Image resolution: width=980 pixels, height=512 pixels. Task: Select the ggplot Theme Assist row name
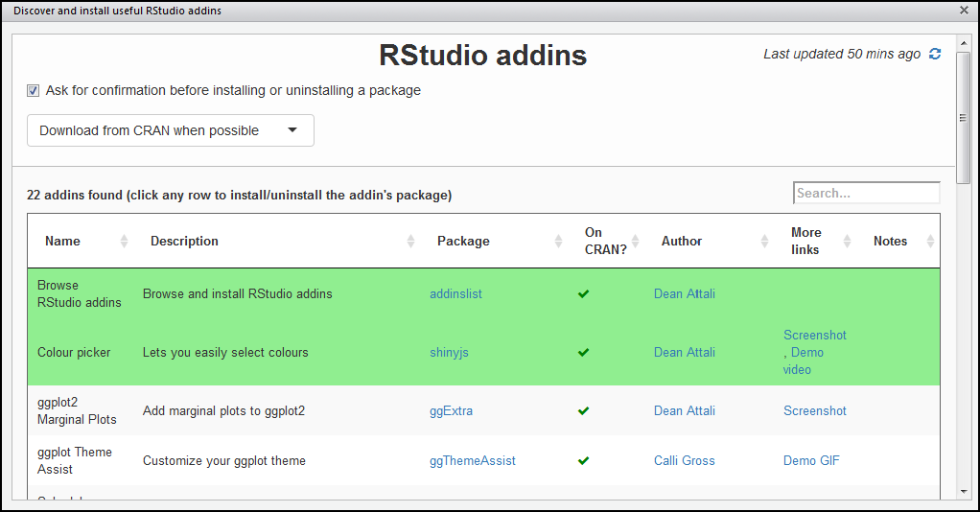point(75,461)
